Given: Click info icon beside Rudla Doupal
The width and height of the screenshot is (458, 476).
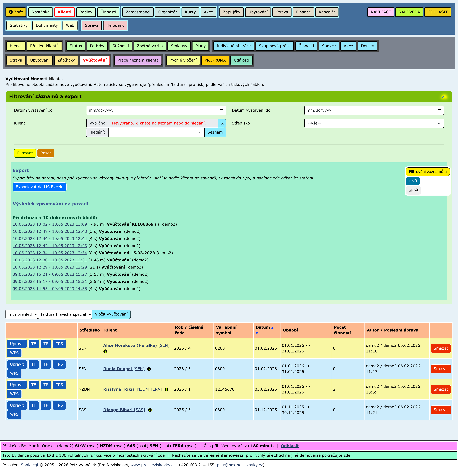Looking at the screenshot, I should pyautogui.click(x=149, y=369).
